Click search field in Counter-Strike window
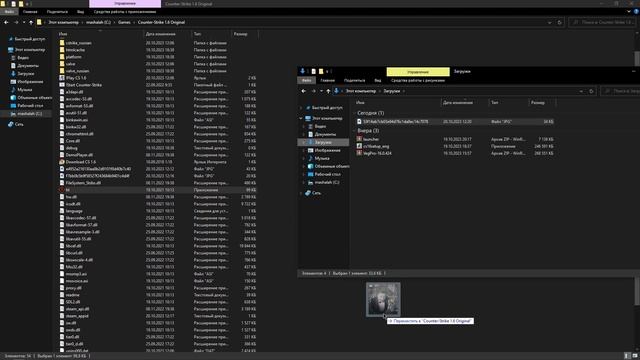 click(602, 22)
